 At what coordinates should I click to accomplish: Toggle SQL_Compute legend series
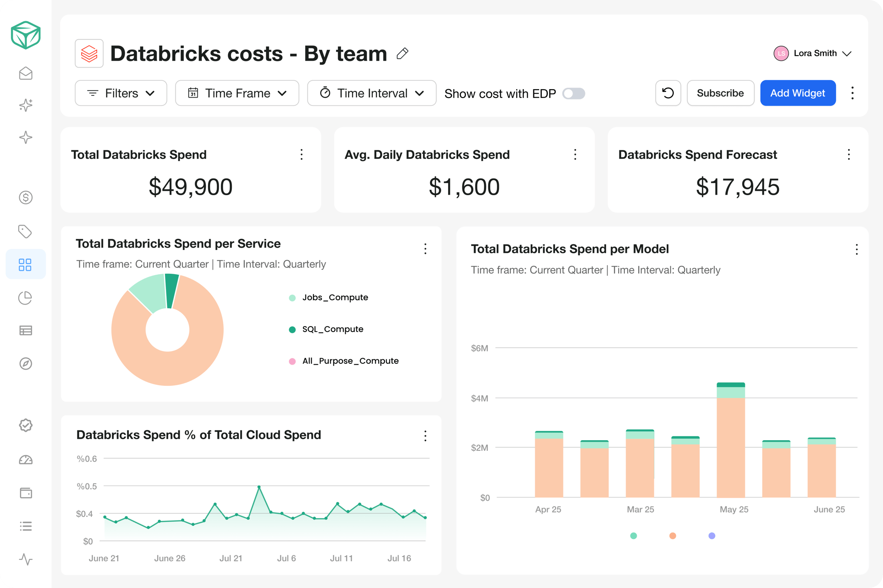[326, 329]
